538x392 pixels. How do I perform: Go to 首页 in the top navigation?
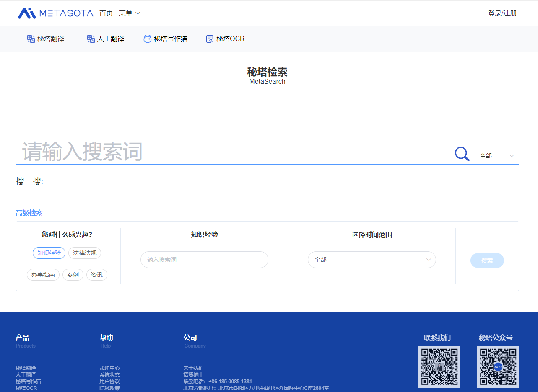(x=106, y=13)
